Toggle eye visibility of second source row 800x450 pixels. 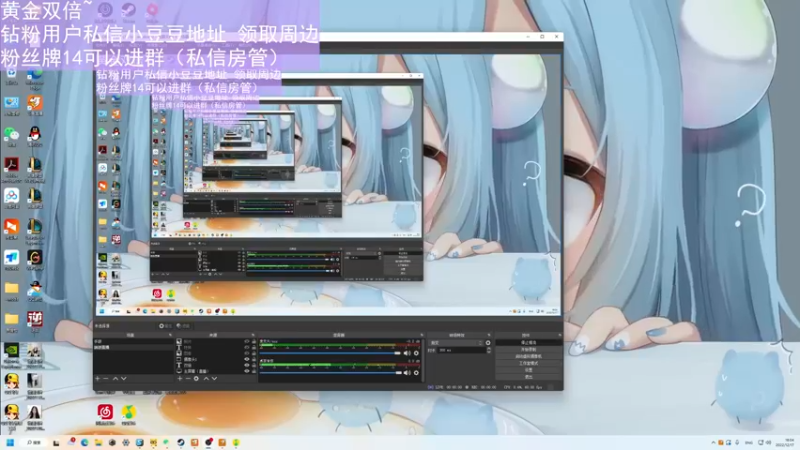247,347
